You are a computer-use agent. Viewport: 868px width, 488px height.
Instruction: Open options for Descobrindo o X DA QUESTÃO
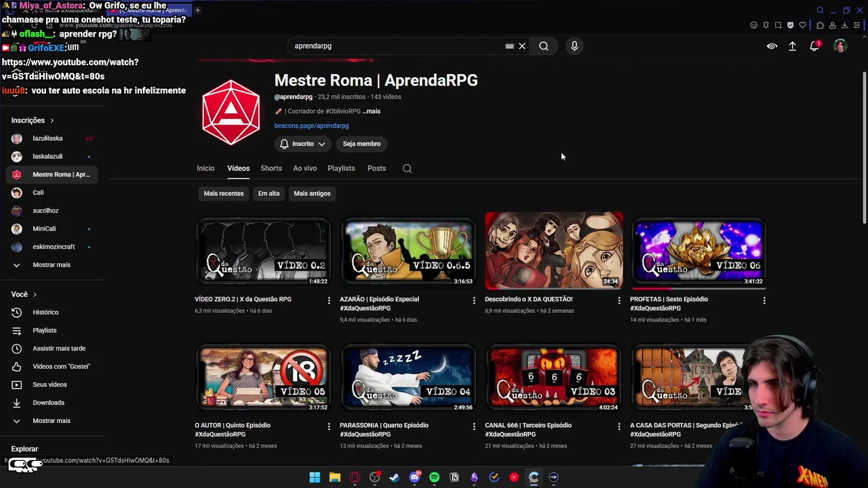coord(618,300)
